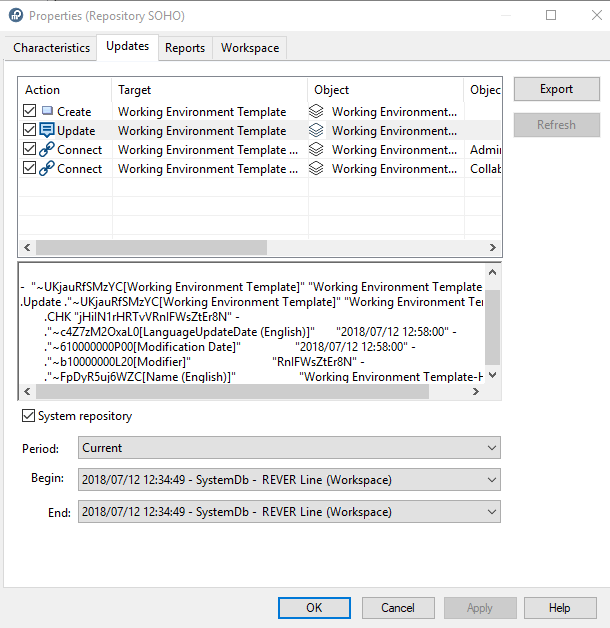Open the Period dropdown set to Current

tap(289, 448)
